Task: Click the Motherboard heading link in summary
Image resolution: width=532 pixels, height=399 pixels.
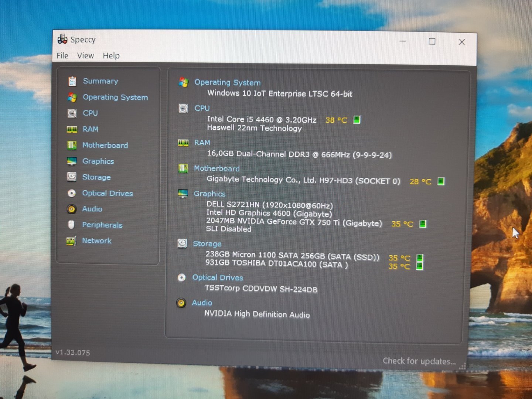Action: pos(217,168)
